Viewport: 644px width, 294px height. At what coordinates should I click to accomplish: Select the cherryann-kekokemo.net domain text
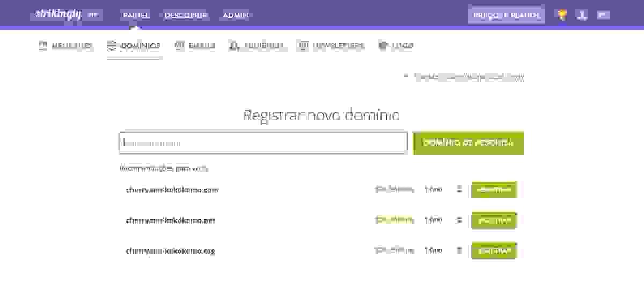coord(171,220)
